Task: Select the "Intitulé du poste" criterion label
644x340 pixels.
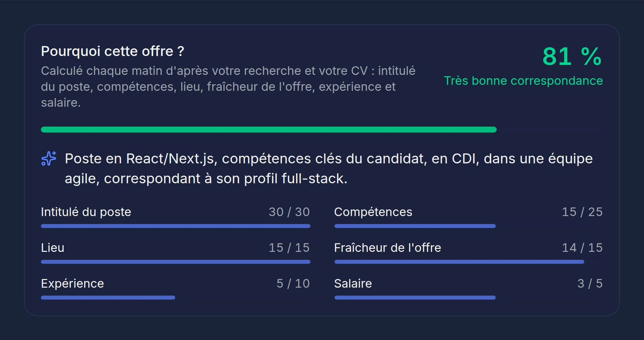Action: click(x=86, y=212)
